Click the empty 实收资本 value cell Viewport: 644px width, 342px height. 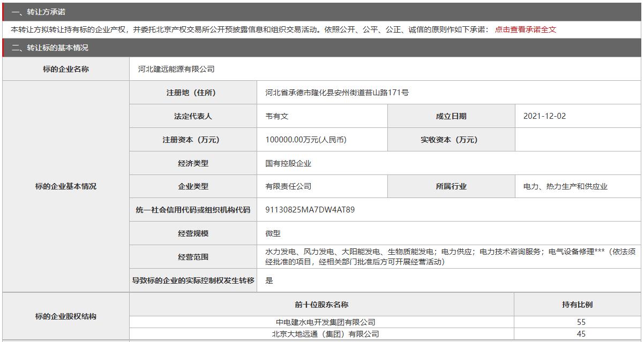pos(578,140)
